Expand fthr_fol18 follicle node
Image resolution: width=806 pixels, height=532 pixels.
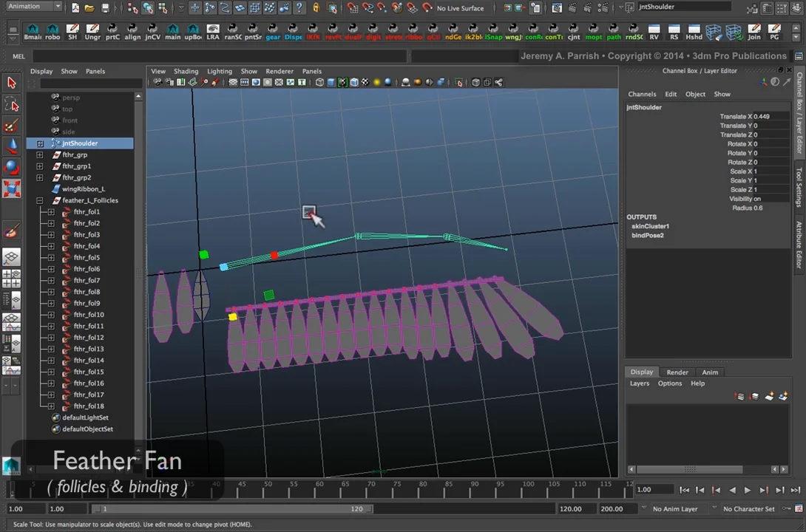51,406
